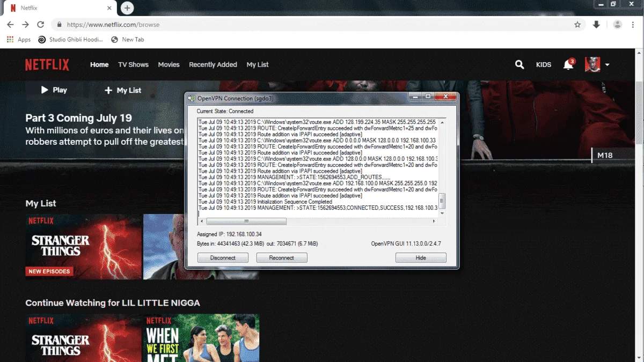Hide the OpenVPN Connection window

[x=421, y=258]
